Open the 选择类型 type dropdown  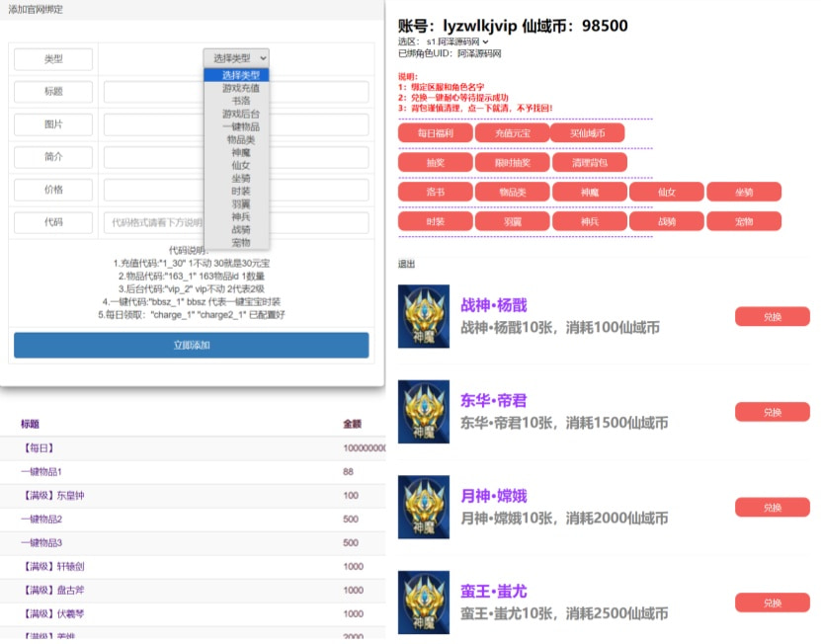pos(235,58)
